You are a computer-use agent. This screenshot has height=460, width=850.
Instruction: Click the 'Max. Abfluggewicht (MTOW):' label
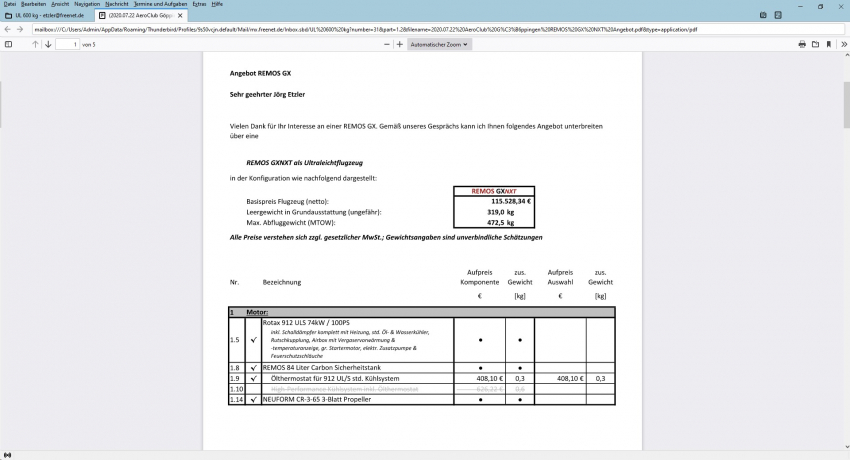(291, 222)
